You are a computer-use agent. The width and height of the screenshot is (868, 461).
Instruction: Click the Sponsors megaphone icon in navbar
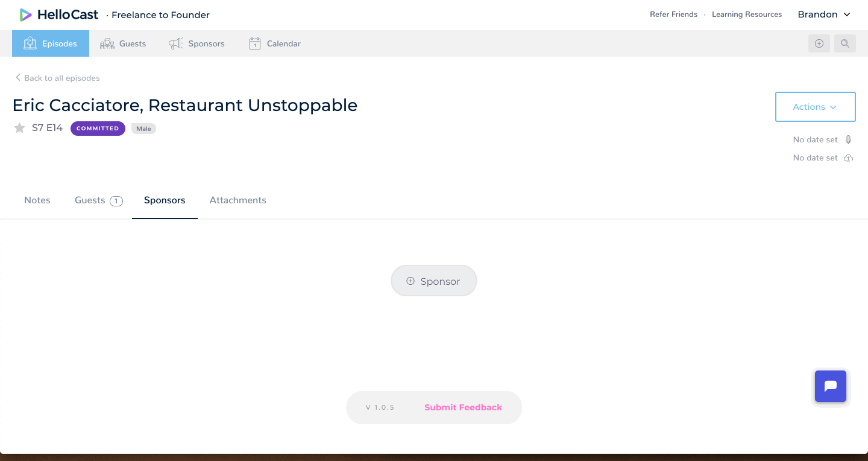tap(176, 43)
